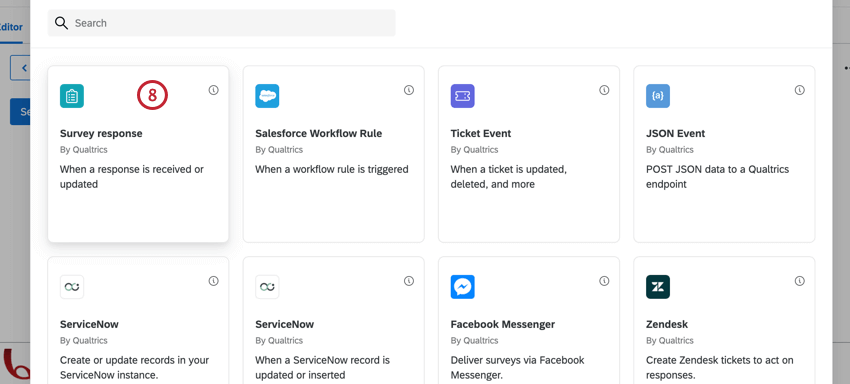Click the Survey response clipboard icon
Viewport: 850px width, 384px height.
(x=72, y=96)
